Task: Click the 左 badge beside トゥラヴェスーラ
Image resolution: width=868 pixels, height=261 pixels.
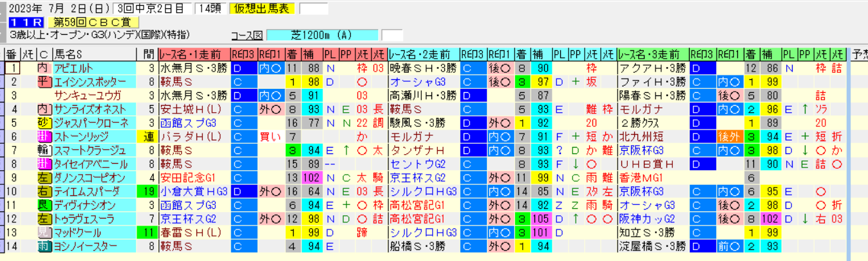Action: pos(43,219)
